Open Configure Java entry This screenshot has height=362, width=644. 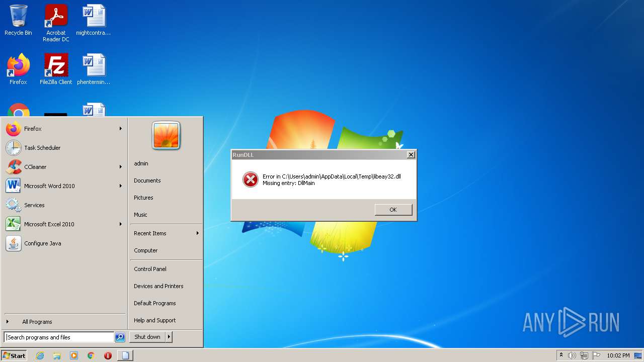(64, 243)
